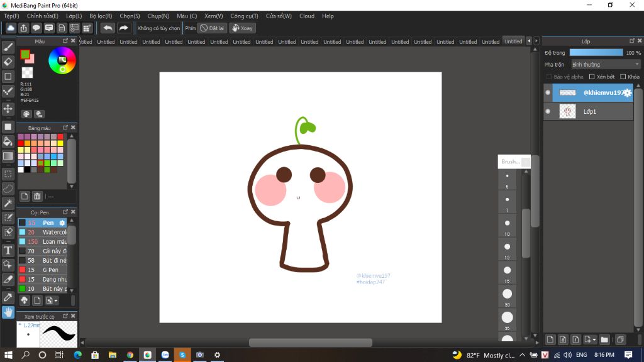Select the Magic Wand tool
This screenshot has height=362, width=644.
click(8, 203)
